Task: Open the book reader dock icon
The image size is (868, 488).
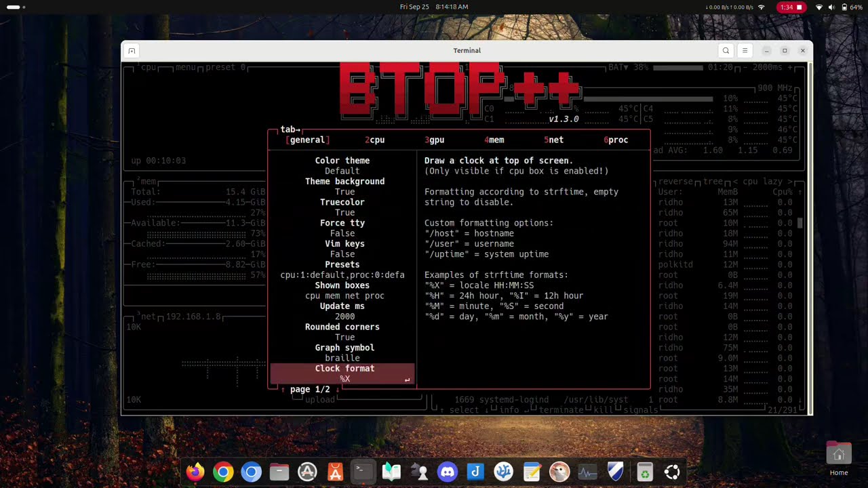Action: pyautogui.click(x=391, y=472)
